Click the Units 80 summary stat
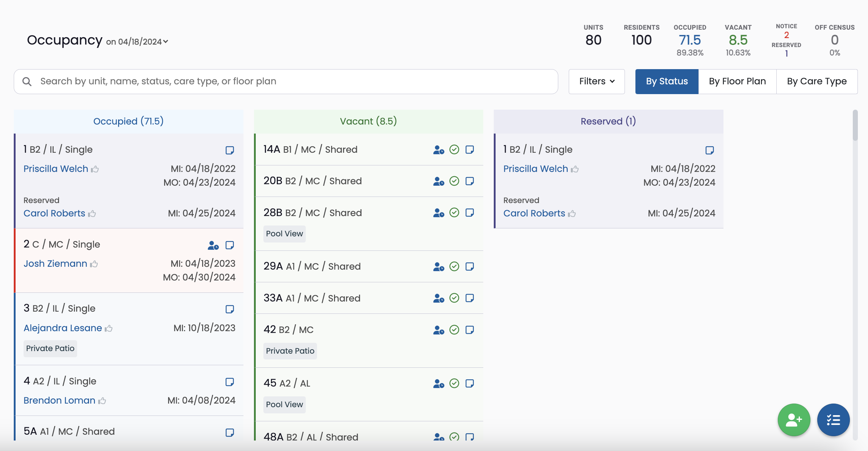868x451 pixels. 593,35
